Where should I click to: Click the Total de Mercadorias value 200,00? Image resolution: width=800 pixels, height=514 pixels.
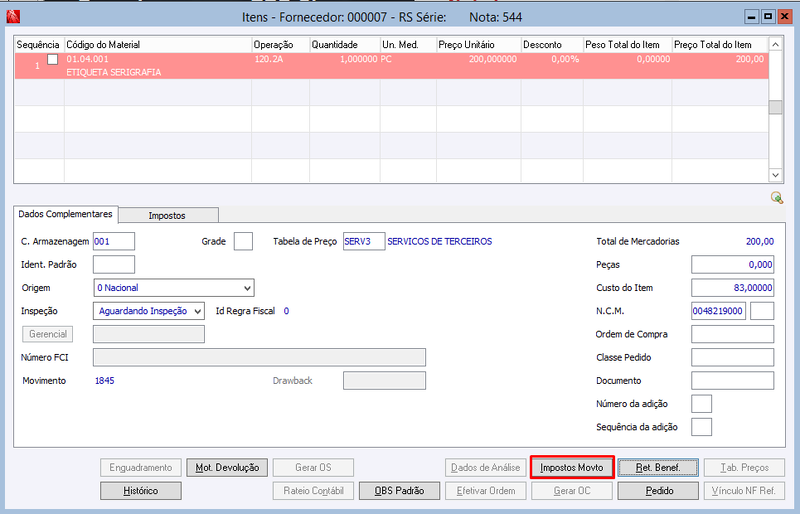pos(760,241)
